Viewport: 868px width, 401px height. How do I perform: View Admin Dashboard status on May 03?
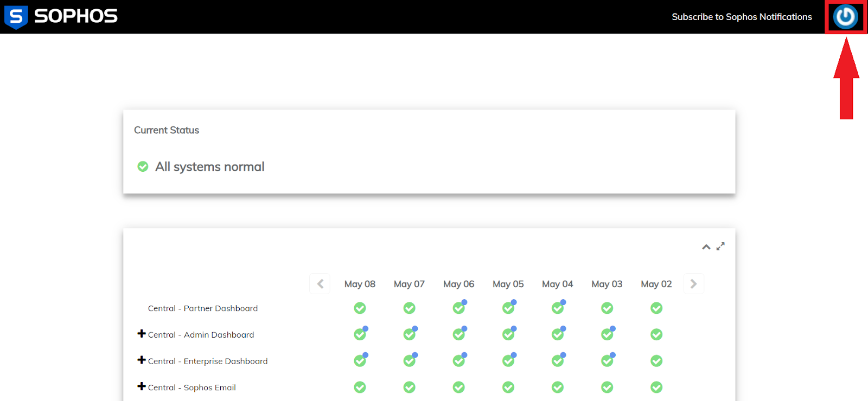pos(607,334)
